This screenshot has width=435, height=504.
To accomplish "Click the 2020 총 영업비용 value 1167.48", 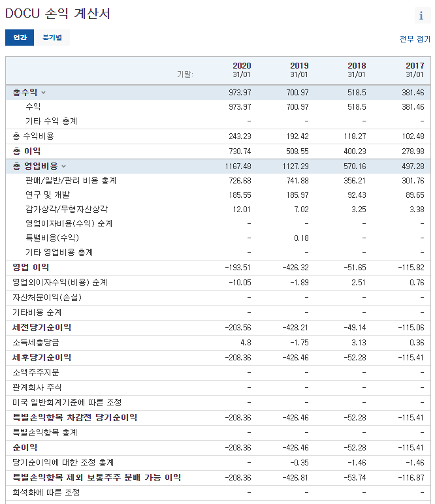I will 238,166.
